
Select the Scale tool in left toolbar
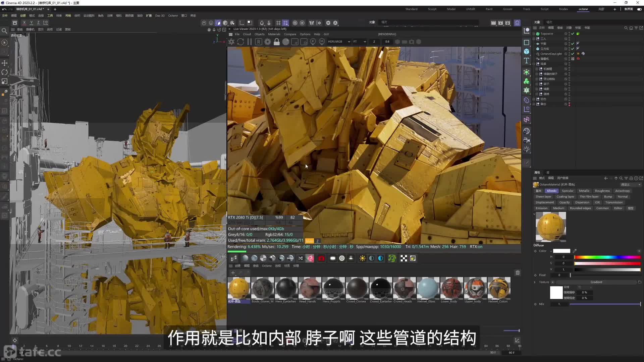[5, 81]
